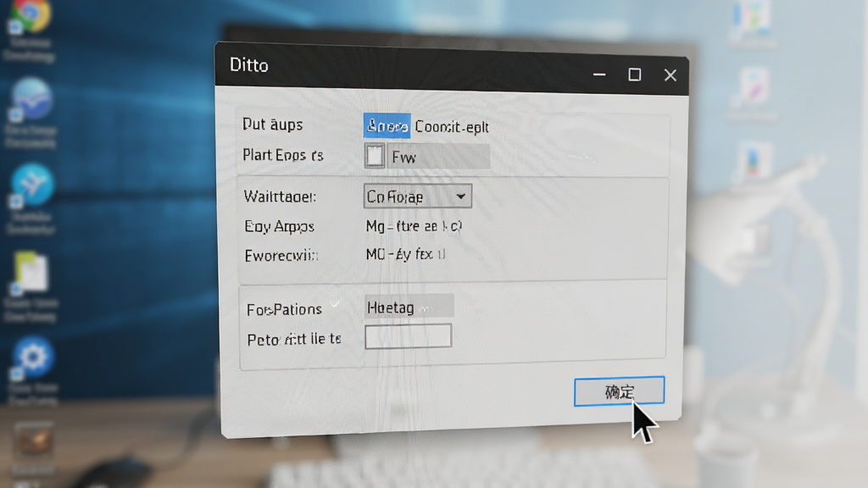Click the 确定 confirm button
Viewport: 868px width, 488px height.
coord(619,391)
